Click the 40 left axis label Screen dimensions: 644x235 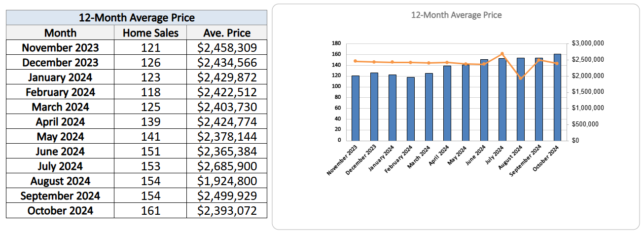pyautogui.click(x=338, y=119)
